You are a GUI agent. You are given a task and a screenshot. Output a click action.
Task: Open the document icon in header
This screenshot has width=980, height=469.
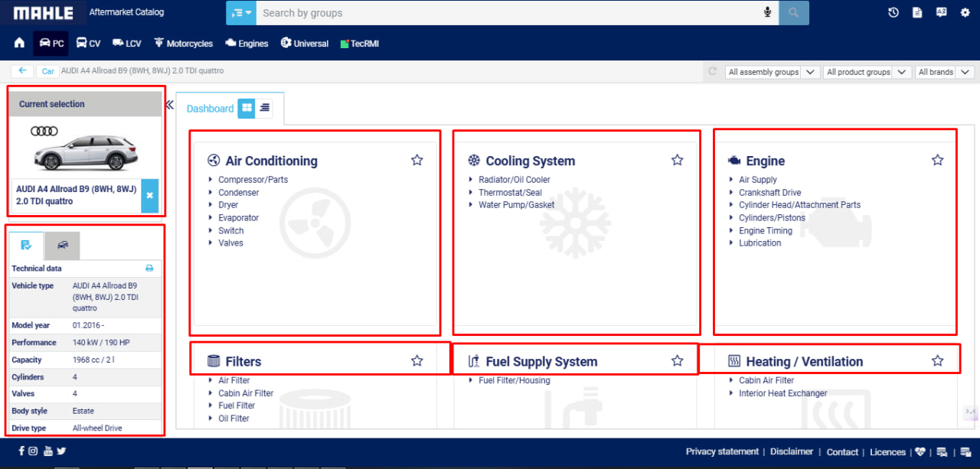point(917,13)
